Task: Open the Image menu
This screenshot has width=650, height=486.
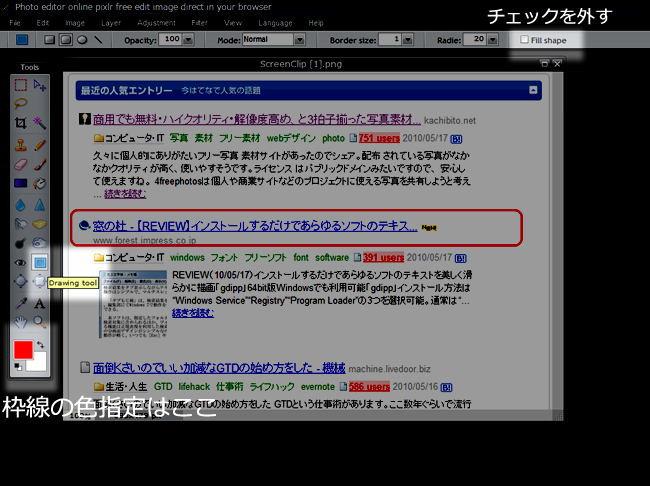Action: click(x=75, y=23)
